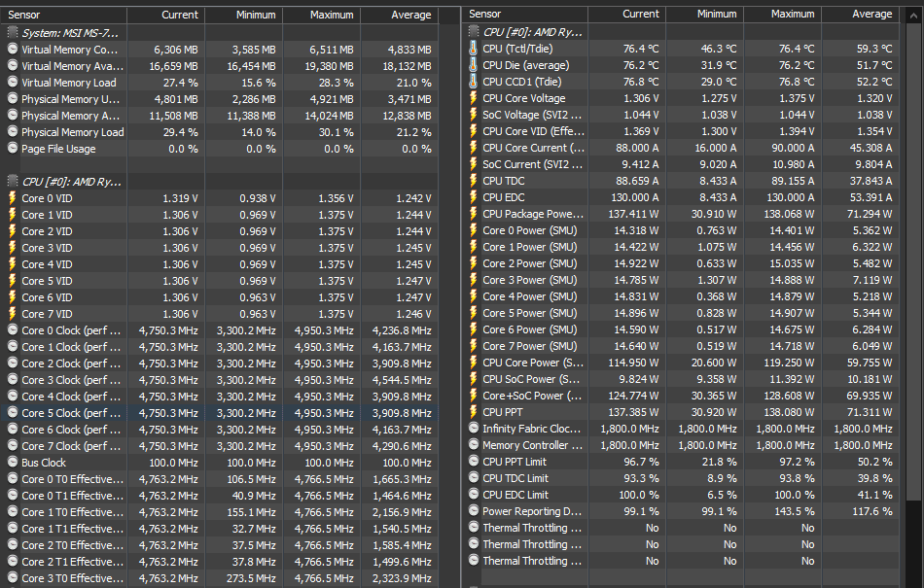This screenshot has width=924, height=588.
Task: Click the lightning bolt icon beside Core 0 VID
Action: (x=12, y=198)
